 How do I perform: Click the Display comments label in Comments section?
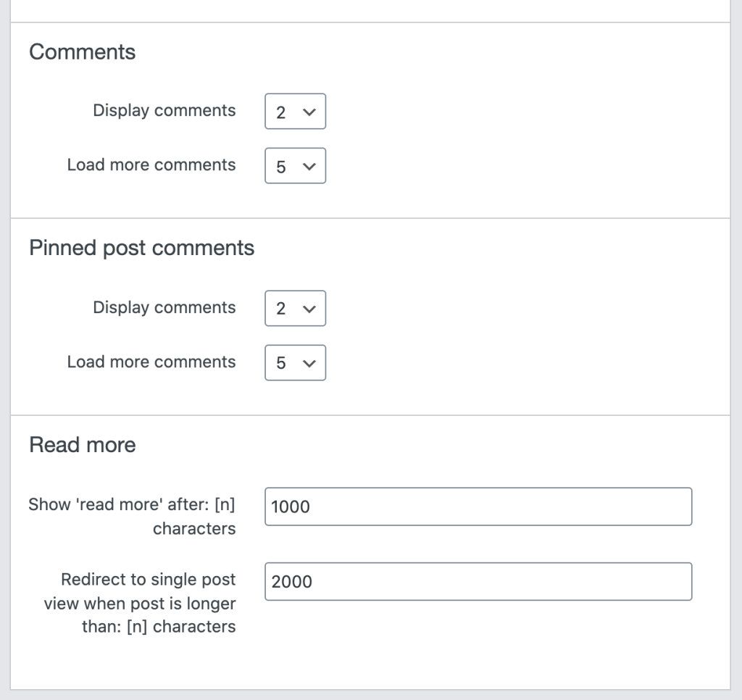pos(164,110)
